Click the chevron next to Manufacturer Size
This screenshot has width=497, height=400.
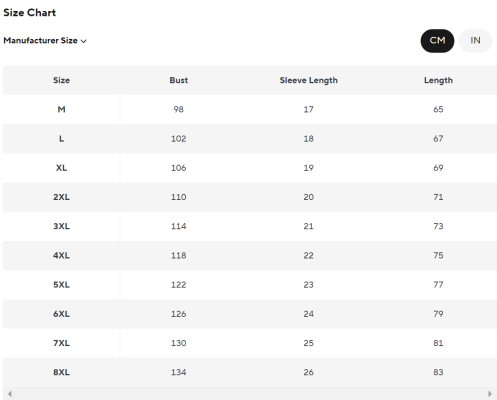[84, 41]
